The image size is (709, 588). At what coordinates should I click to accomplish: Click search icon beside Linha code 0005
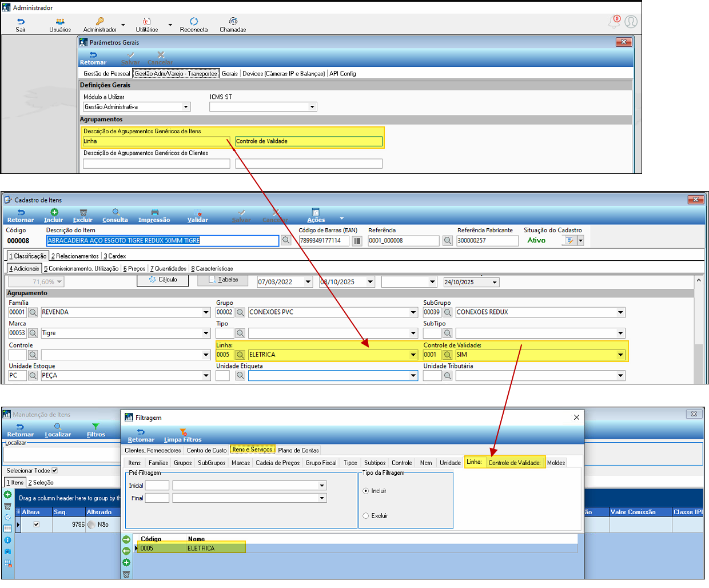[240, 355]
